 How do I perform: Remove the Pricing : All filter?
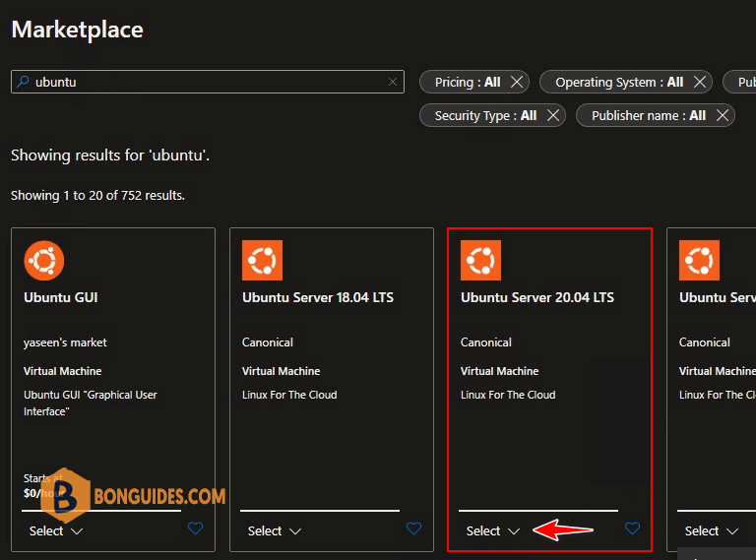517,82
